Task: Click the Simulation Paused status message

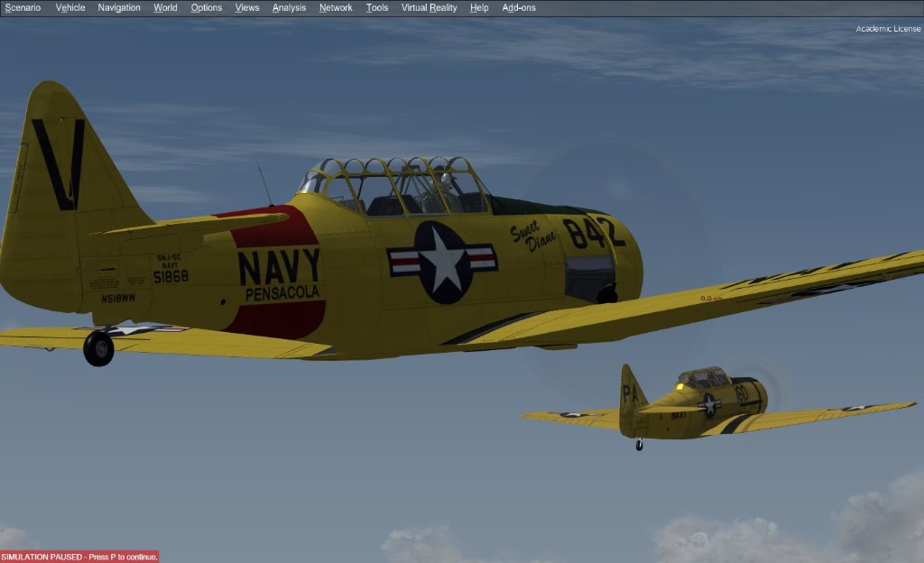Action: (79, 557)
